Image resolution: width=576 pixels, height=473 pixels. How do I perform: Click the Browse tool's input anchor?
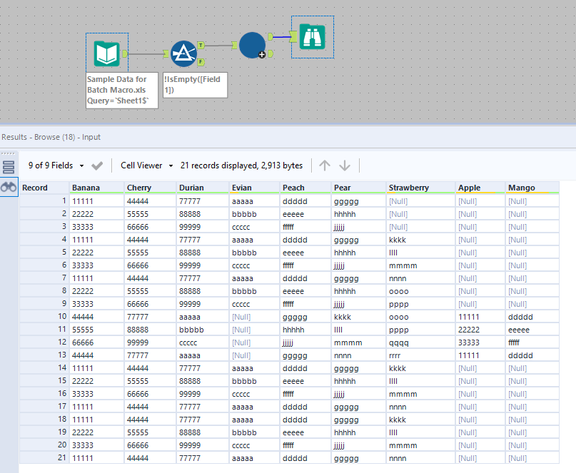point(293,37)
